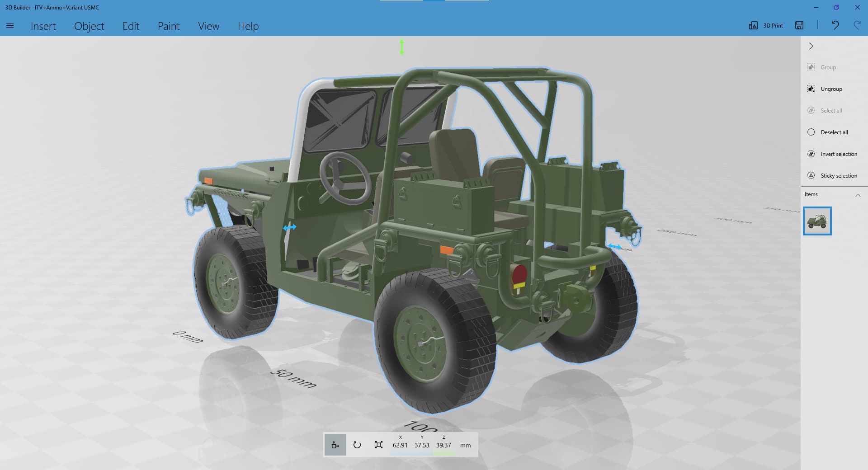
Task: Click the X position value field
Action: 400,445
